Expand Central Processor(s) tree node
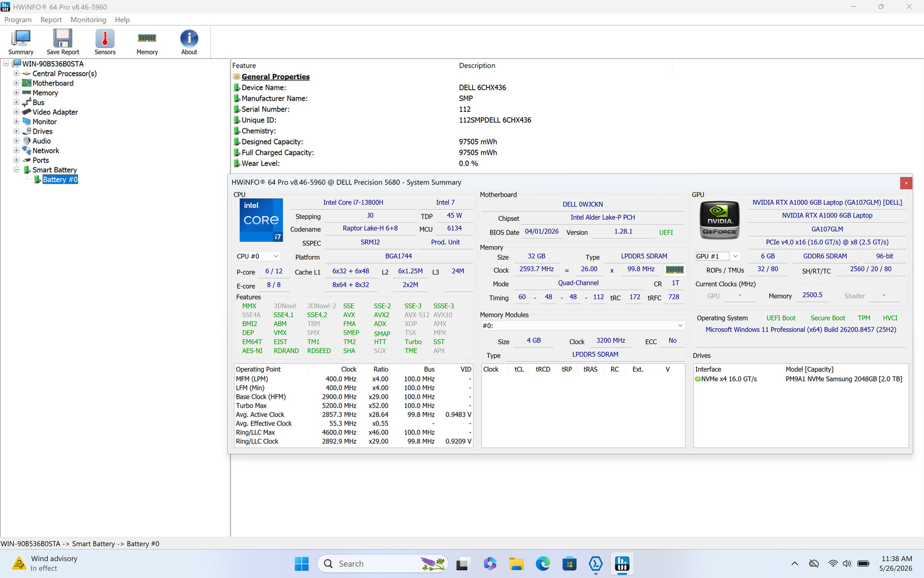The width and height of the screenshot is (924, 578). tap(16, 73)
